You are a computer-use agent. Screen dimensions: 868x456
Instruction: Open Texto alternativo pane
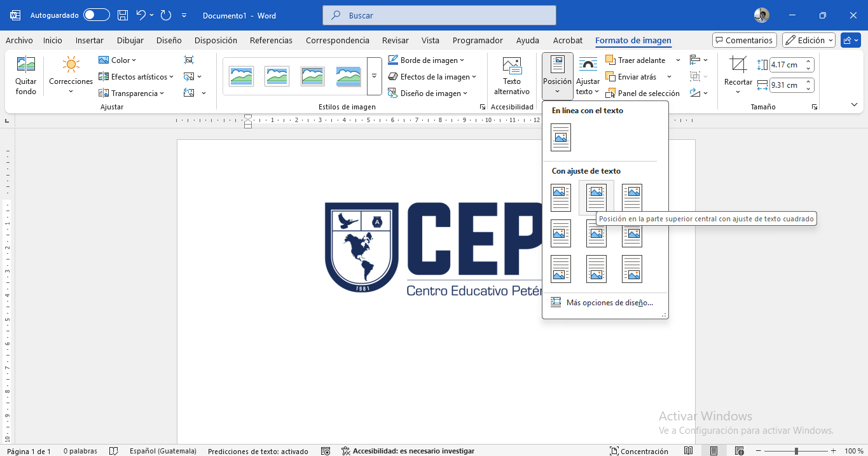click(512, 76)
